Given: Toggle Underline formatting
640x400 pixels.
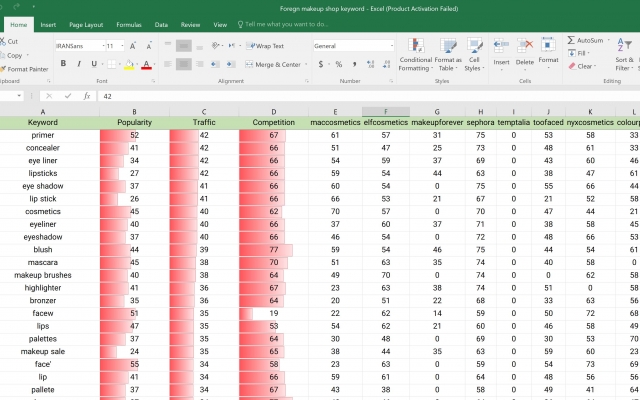Looking at the screenshot, I should coord(94,64).
